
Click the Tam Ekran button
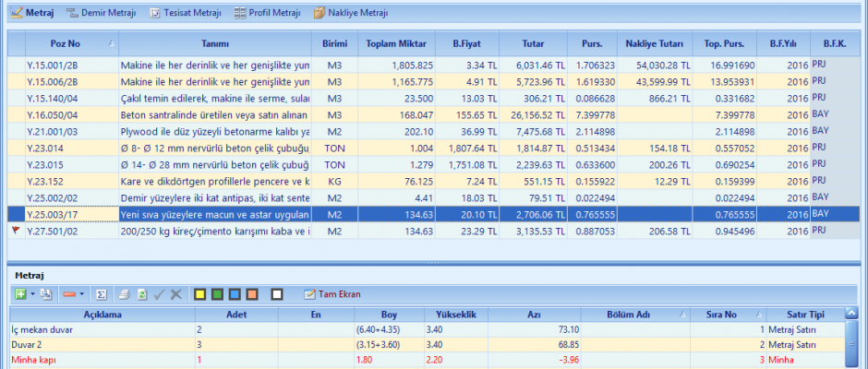pos(332,294)
